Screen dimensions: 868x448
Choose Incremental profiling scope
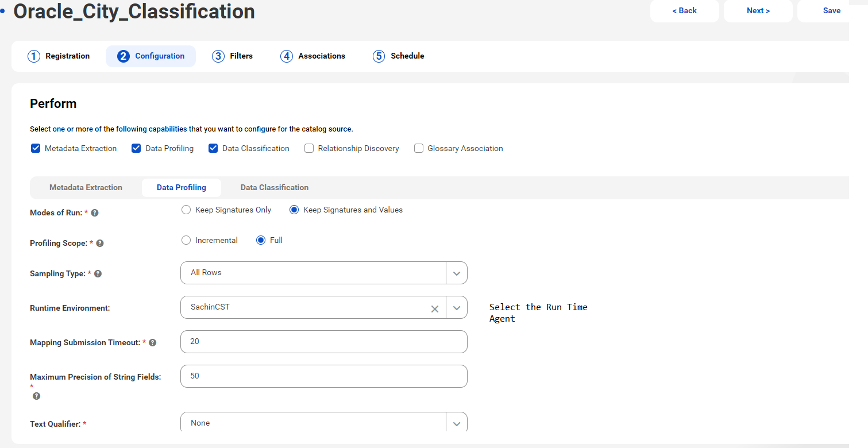pos(186,241)
